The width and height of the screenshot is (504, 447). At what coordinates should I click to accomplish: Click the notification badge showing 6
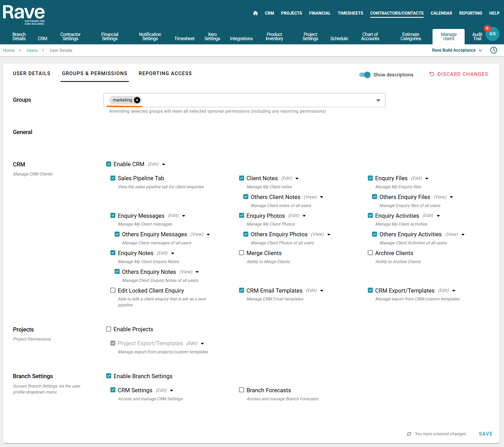(487, 28)
